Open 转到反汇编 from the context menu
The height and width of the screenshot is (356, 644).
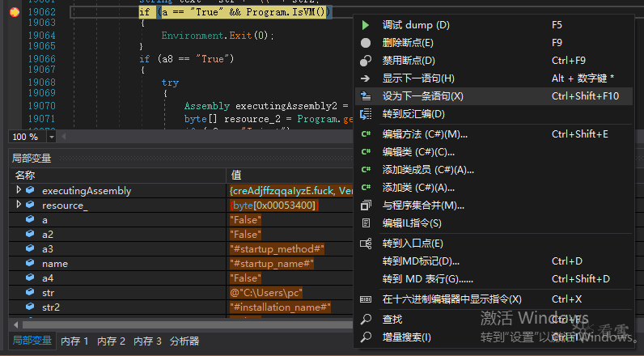[413, 114]
